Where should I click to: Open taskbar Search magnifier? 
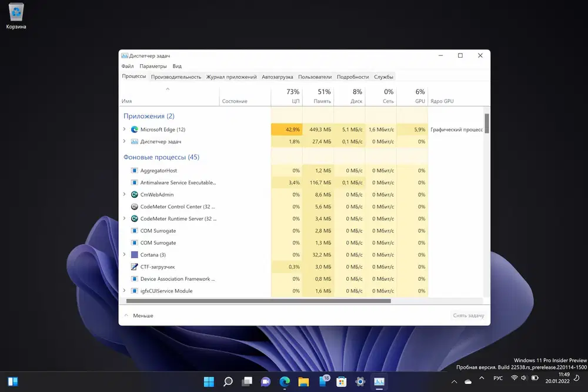coord(228,382)
